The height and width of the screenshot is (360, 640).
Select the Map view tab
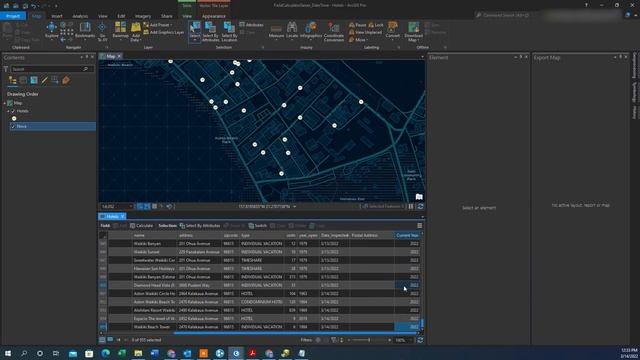pos(111,56)
